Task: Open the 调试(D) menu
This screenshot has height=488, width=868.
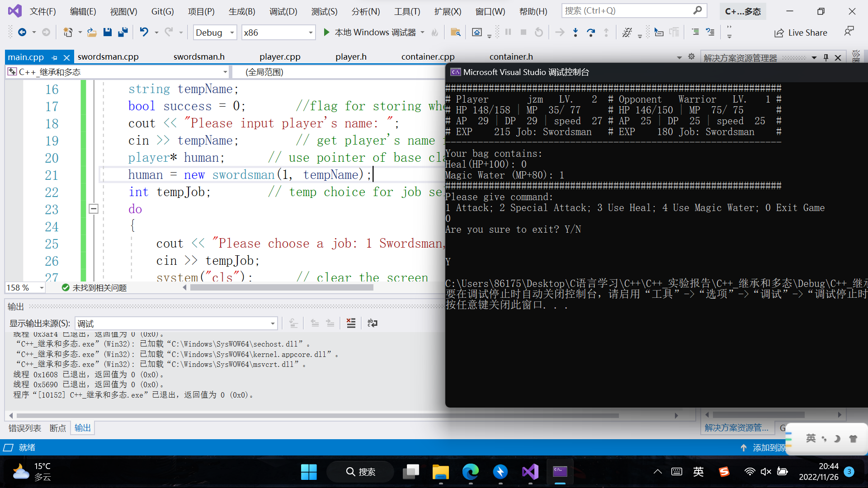Action: tap(283, 11)
